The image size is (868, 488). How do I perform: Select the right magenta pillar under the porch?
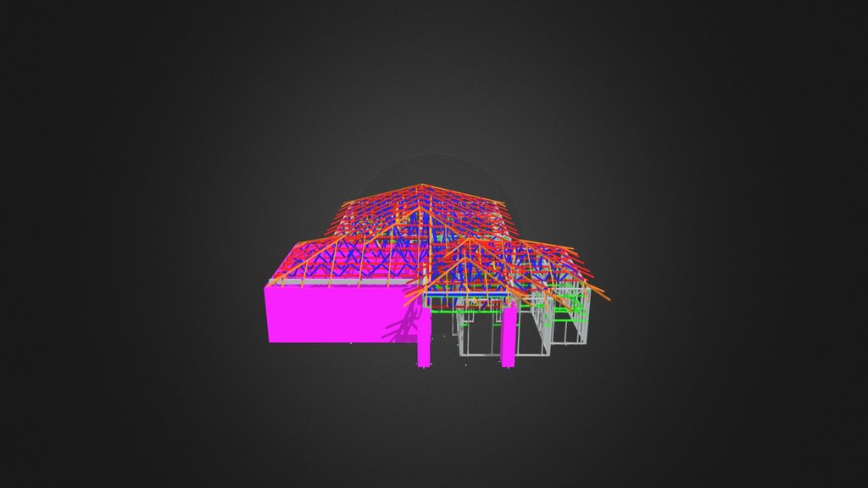509,335
